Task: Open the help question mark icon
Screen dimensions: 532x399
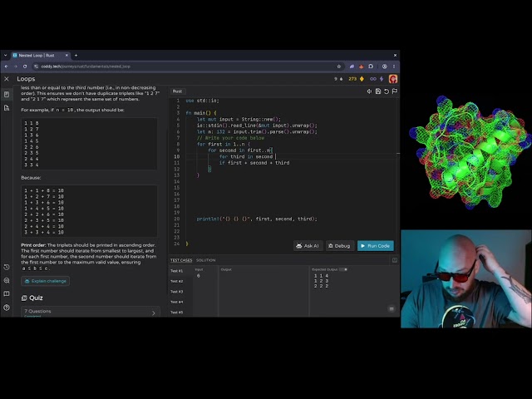Action: click(x=7, y=308)
